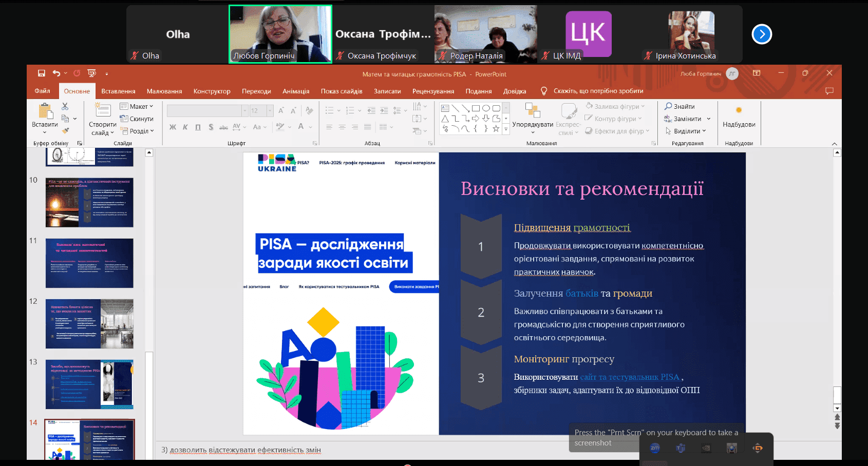
Task: Toggle text shadow S button
Action: pyautogui.click(x=211, y=127)
